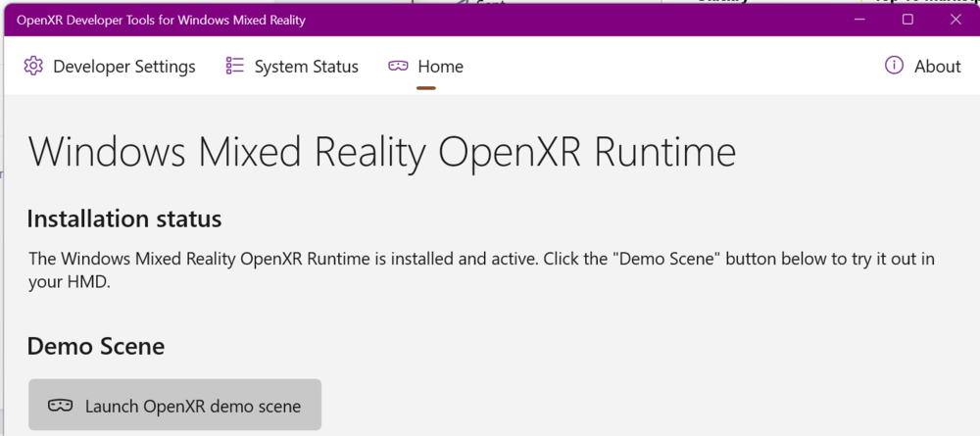Click headset icon on the demo scene button
This screenshot has width=980, height=436.
click(60, 406)
